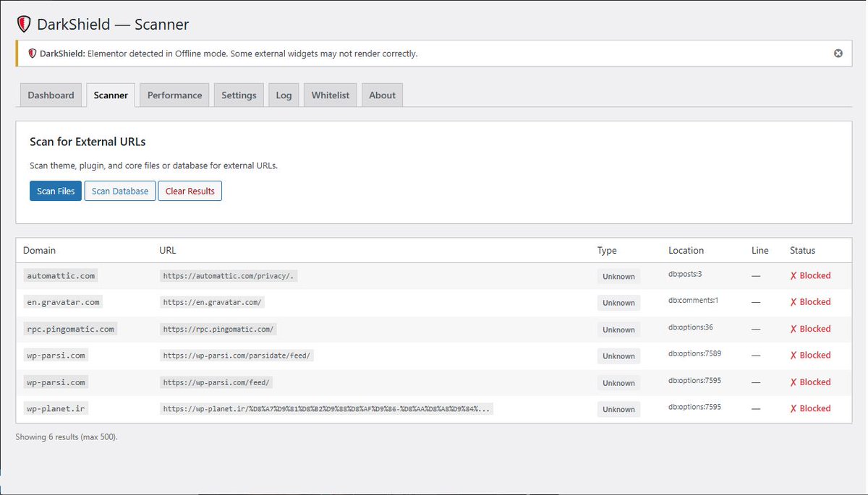Image resolution: width=868 pixels, height=495 pixels.
Task: View the About tab
Action: click(382, 95)
